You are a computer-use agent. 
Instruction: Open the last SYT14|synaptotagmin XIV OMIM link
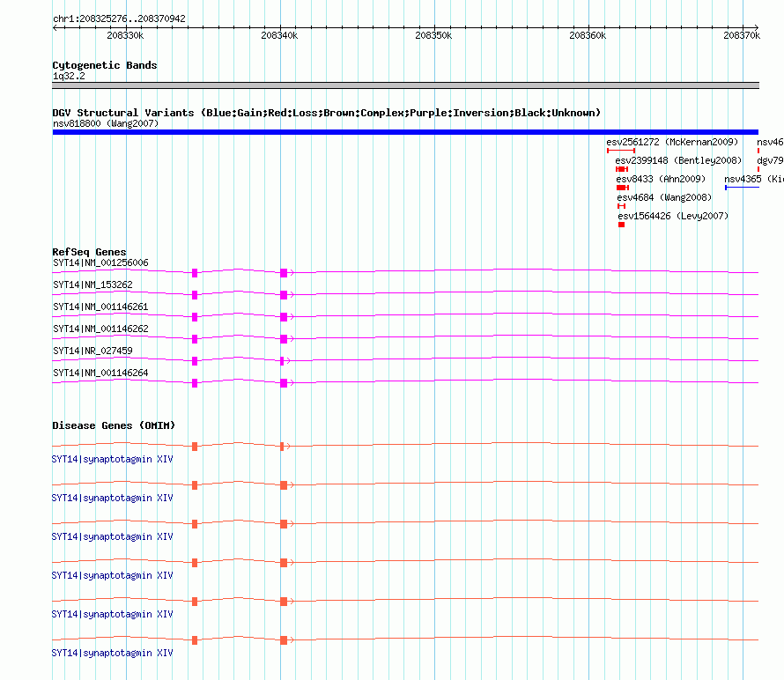112,653
